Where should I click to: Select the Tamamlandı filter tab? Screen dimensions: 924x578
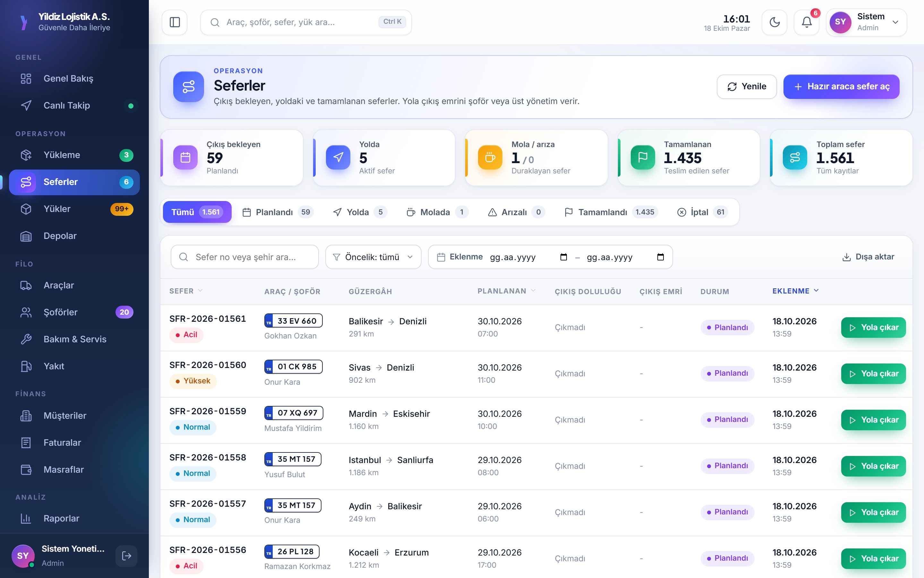[x=611, y=212]
